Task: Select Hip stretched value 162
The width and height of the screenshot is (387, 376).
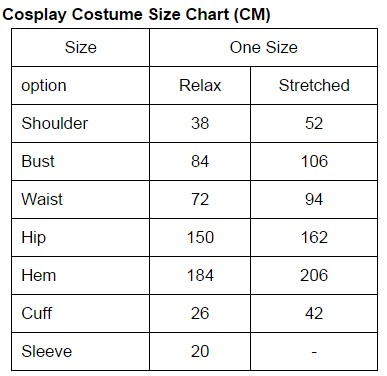Action: (314, 237)
